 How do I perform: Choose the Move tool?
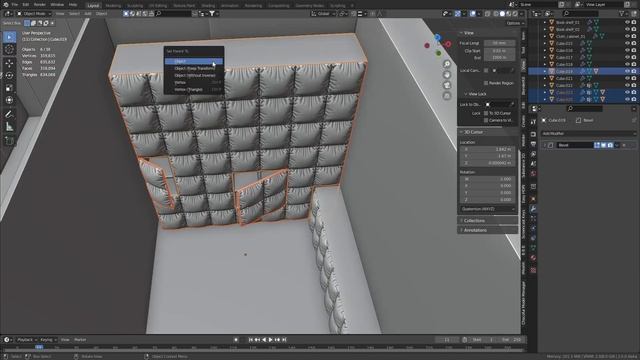point(9,63)
